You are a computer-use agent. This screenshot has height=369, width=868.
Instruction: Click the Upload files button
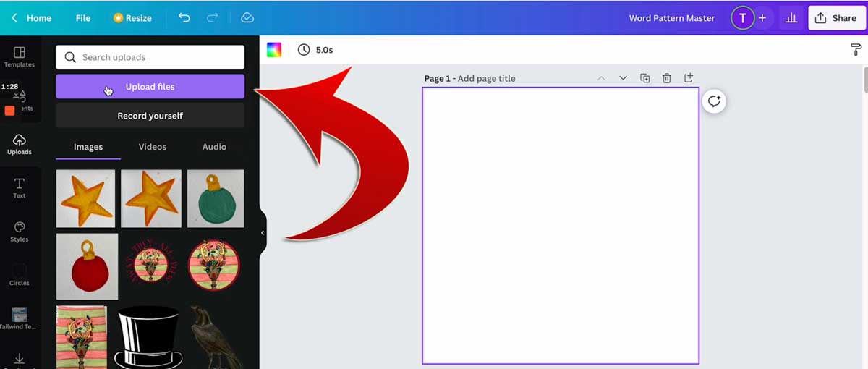(150, 87)
